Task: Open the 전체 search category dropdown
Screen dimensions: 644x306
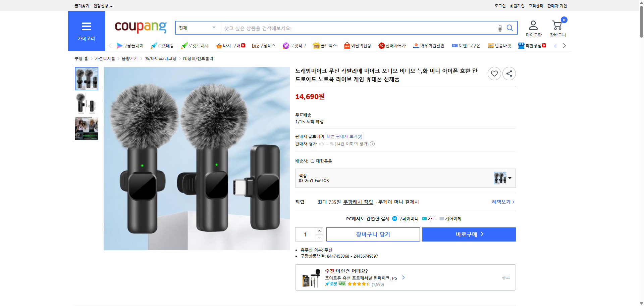Action: [x=197, y=28]
